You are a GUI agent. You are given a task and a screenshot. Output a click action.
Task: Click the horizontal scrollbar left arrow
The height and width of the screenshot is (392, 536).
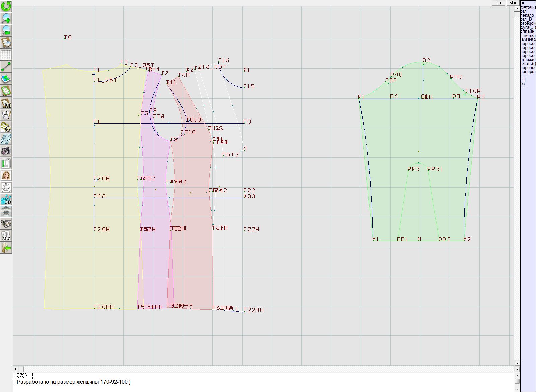[15, 369]
